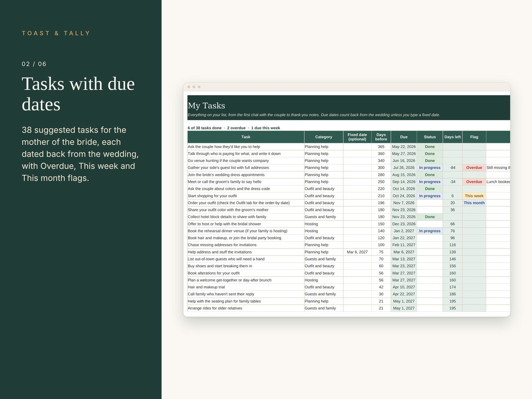Click the 365 days before cell
Viewport: 532px width, 399px height.
click(381, 147)
